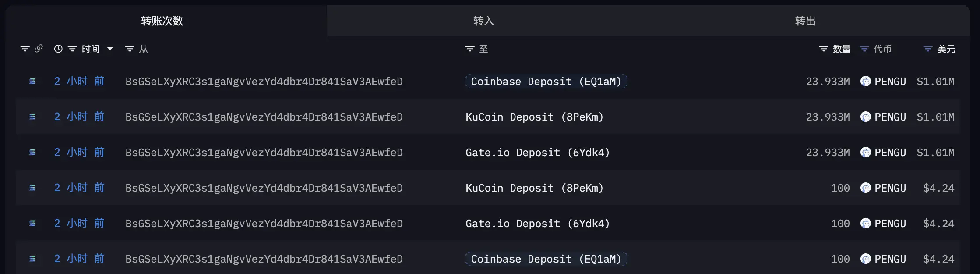Open filter icon next to 美元 column
Viewport: 980px width, 274px height.
tap(928, 49)
